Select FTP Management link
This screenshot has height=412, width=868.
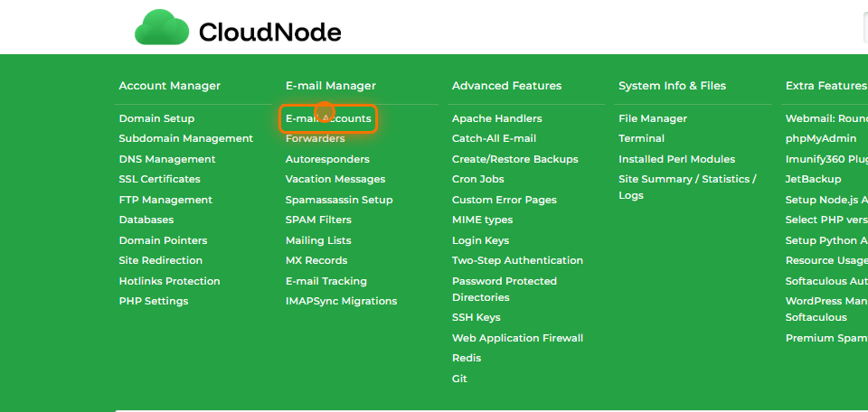coord(165,200)
